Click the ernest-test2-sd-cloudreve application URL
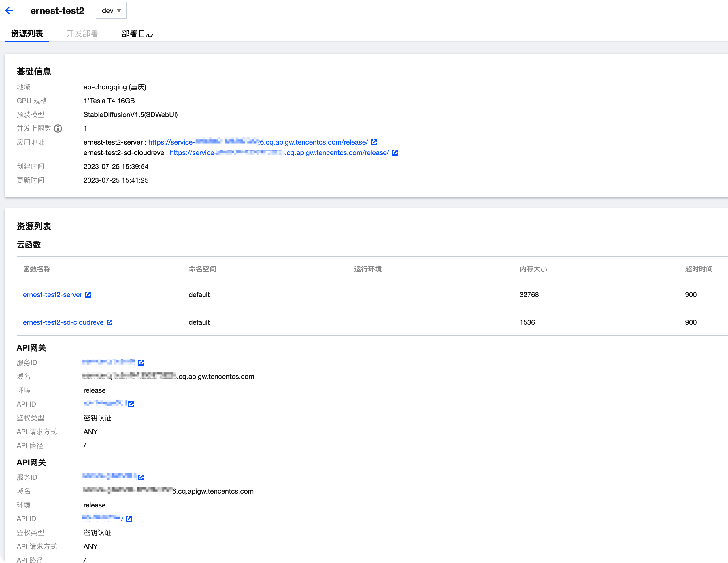This screenshot has height=563, width=728. tap(279, 153)
